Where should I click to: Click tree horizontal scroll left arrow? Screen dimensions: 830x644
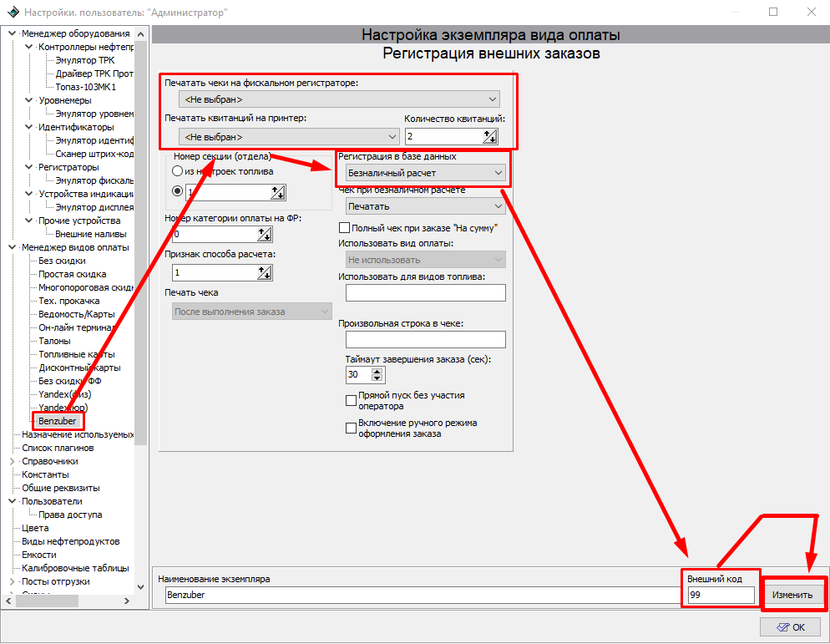(x=8, y=601)
